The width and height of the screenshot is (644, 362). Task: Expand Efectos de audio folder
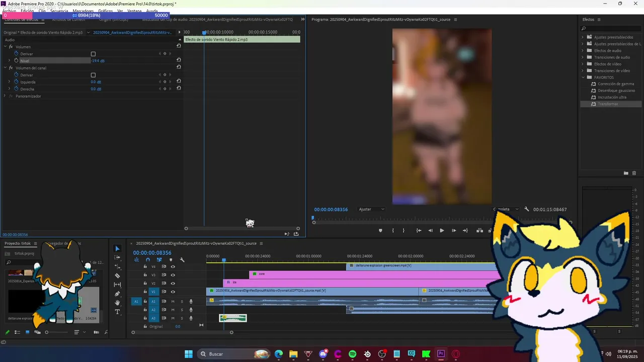pyautogui.click(x=583, y=50)
